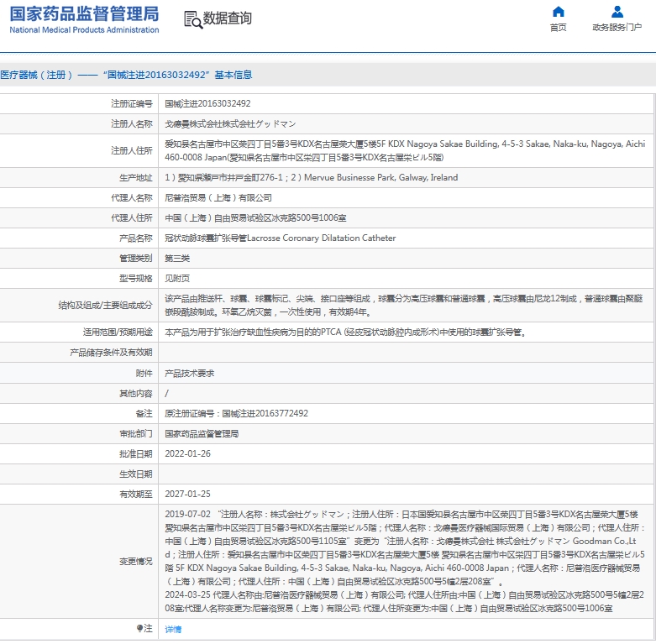Click the 管理类别 row label
The height and width of the screenshot is (644, 656).
[135, 259]
